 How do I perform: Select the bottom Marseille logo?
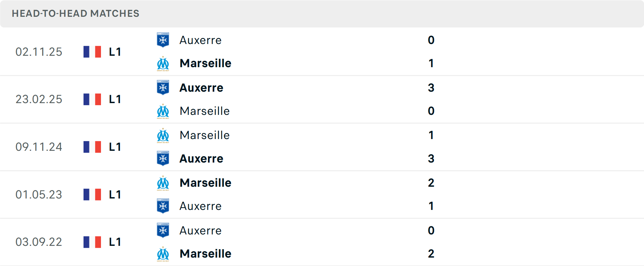(163, 254)
